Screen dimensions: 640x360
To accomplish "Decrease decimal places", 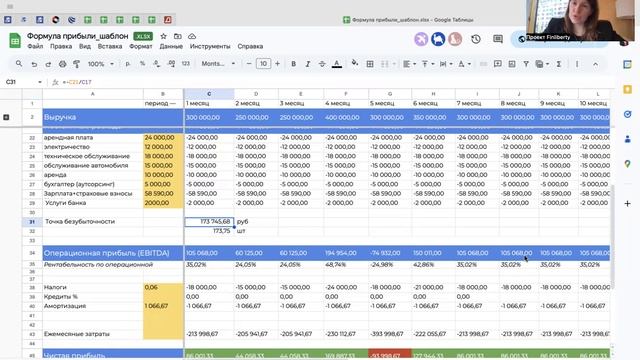I will coord(157,64).
